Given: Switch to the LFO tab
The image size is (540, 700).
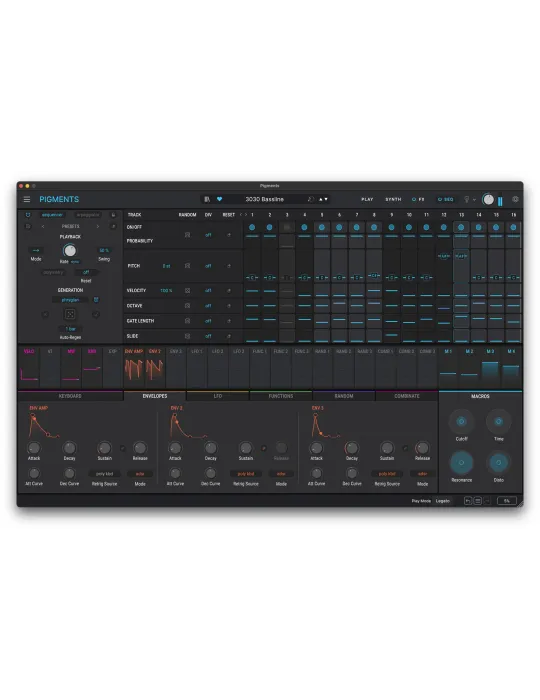Looking at the screenshot, I should [218, 396].
